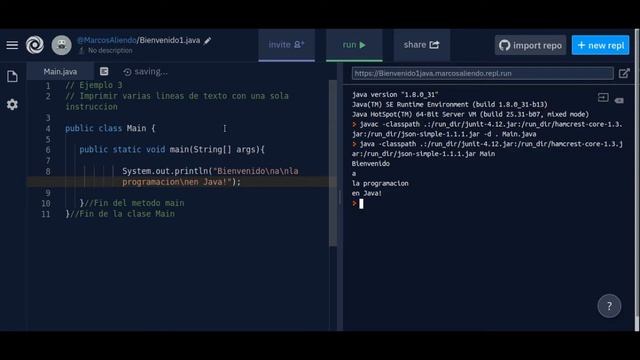The width and height of the screenshot is (640, 360).
Task: Edit repl name with pencil icon
Action: click(x=208, y=40)
